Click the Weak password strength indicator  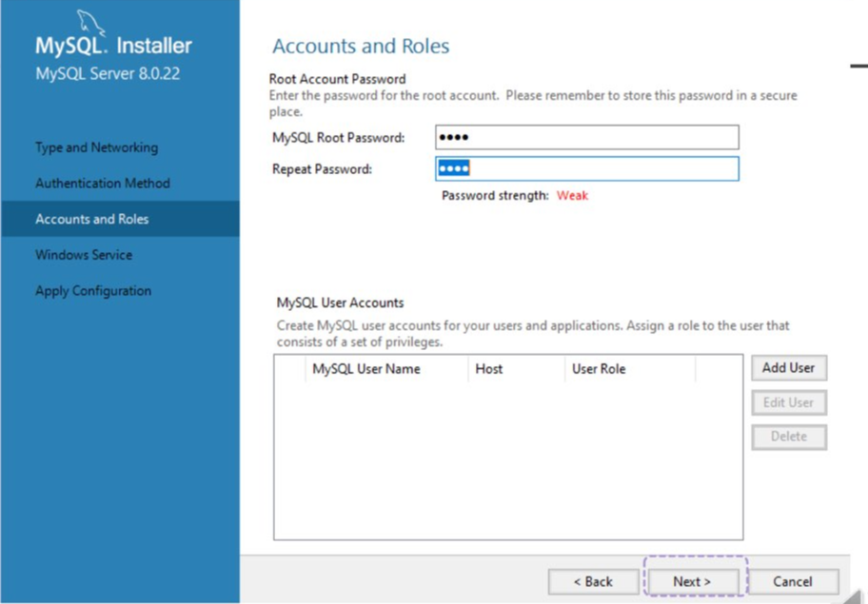click(572, 196)
